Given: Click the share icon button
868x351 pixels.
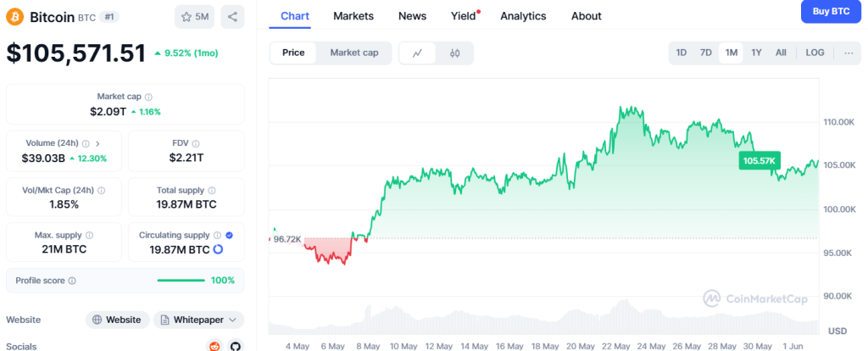Looking at the screenshot, I should [x=232, y=16].
